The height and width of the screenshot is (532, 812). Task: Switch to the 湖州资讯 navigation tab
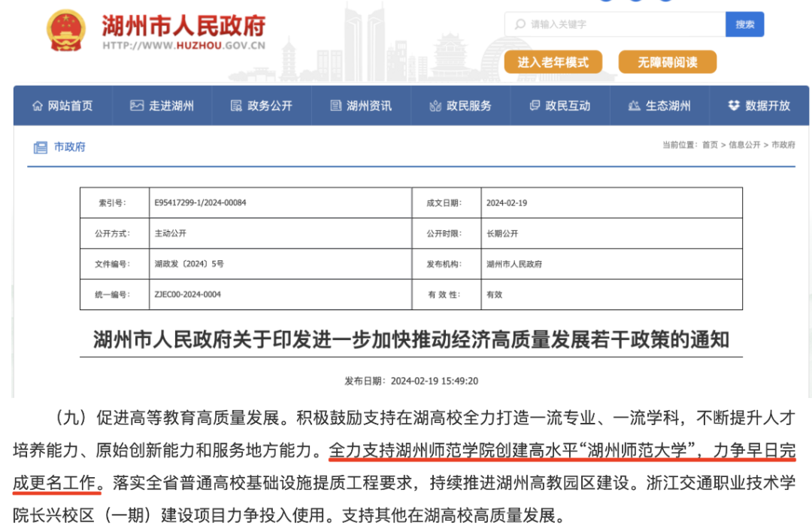pos(361,105)
